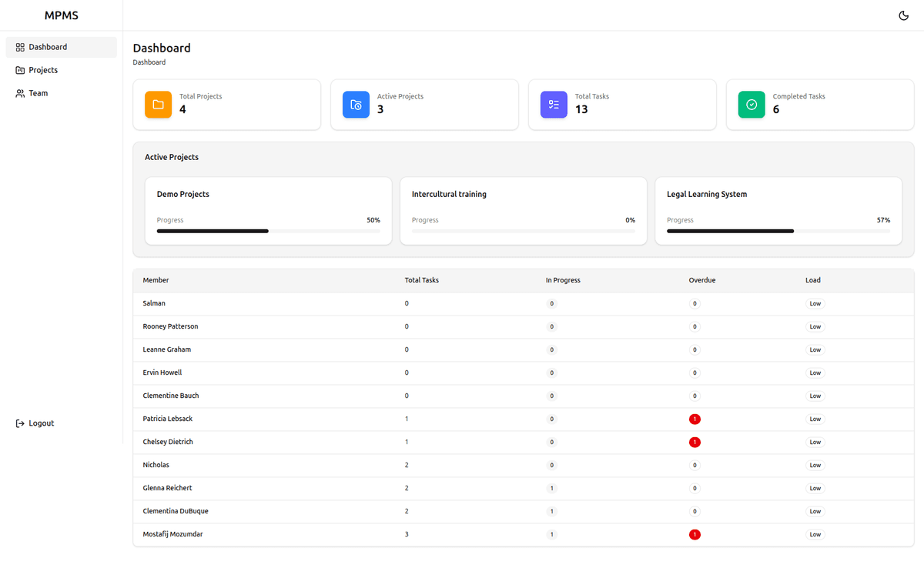Select member Ervin Howell
The image size is (924, 568).
[162, 373]
